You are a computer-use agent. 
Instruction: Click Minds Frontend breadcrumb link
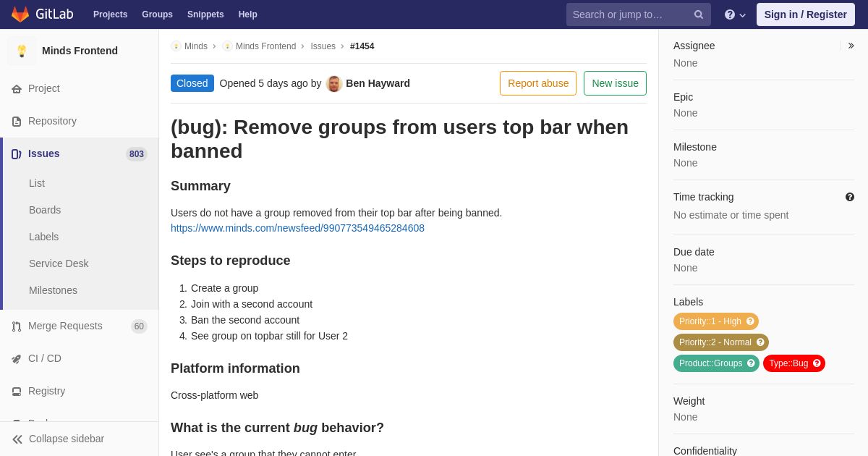point(265,46)
